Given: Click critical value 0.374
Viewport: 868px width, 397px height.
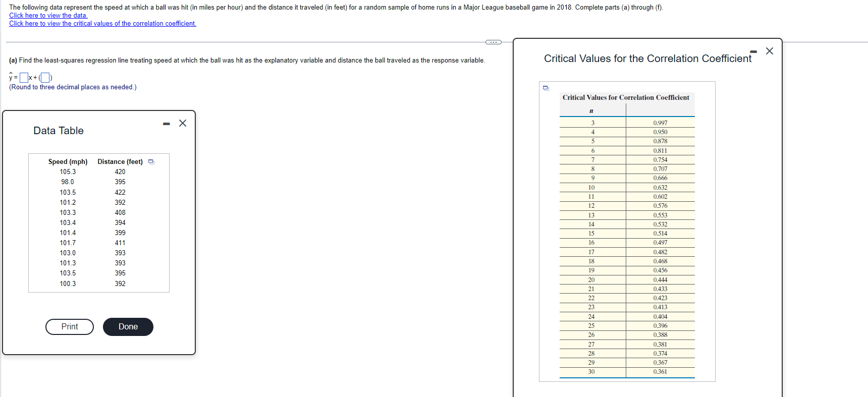Looking at the screenshot, I should [x=660, y=354].
